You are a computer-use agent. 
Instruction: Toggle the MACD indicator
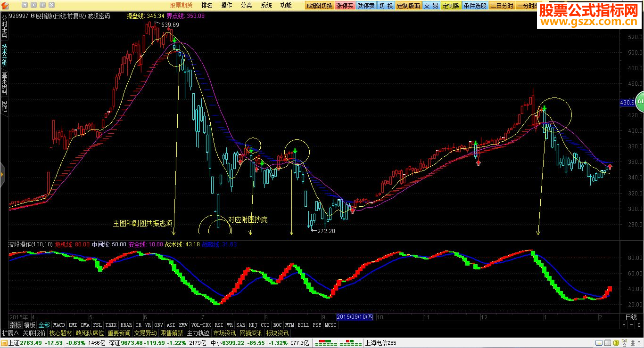point(59,325)
